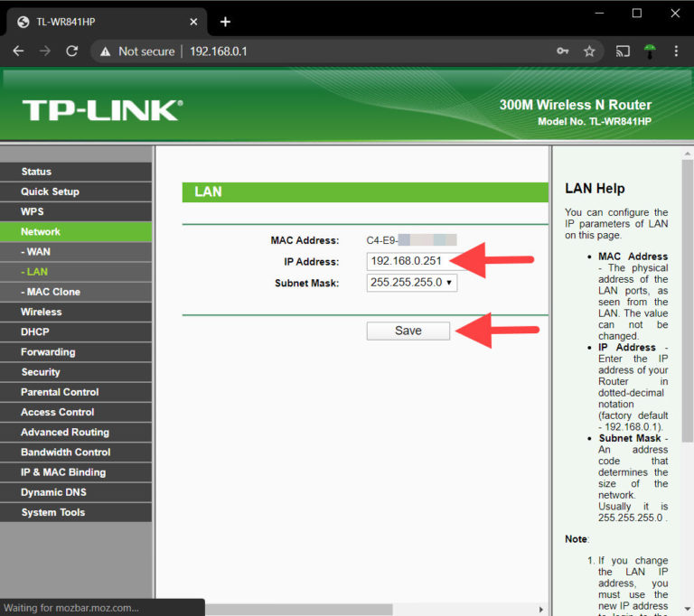This screenshot has width=694, height=616.
Task: Open Bandwidth Control settings
Action: click(x=76, y=453)
